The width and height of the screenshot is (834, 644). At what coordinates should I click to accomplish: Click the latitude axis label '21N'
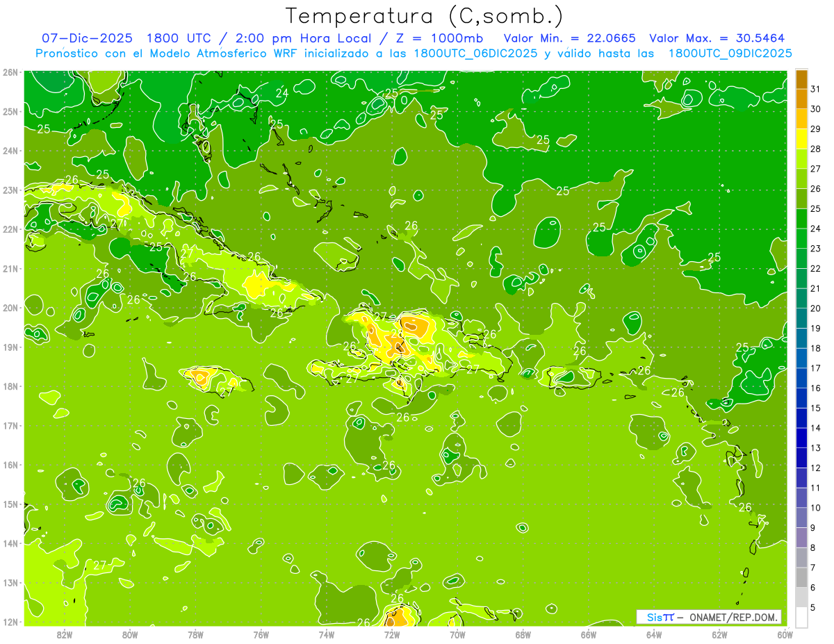(x=10, y=269)
